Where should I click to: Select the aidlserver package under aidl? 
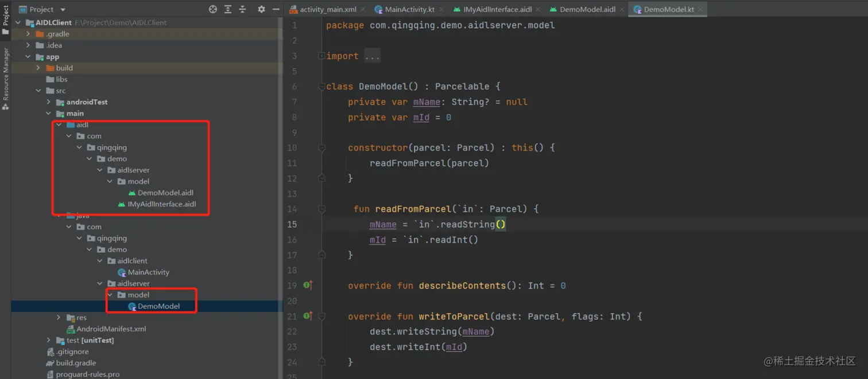133,170
